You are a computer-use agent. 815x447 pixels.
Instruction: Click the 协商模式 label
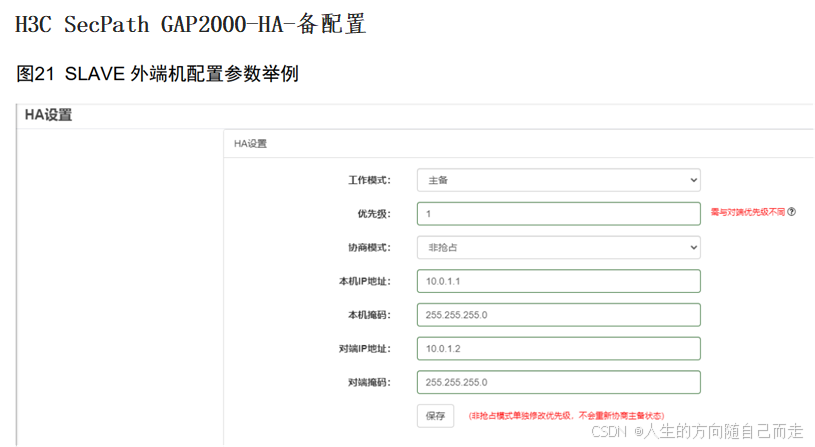click(x=369, y=248)
